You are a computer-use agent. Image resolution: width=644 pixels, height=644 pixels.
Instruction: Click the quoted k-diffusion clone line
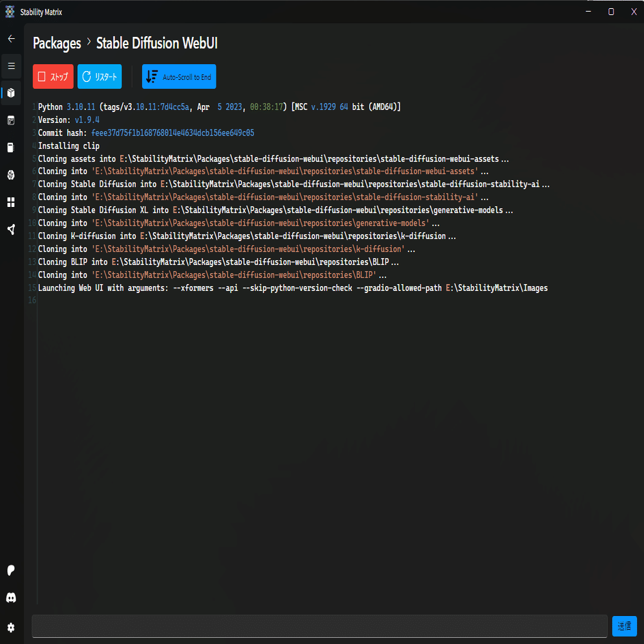(226, 249)
